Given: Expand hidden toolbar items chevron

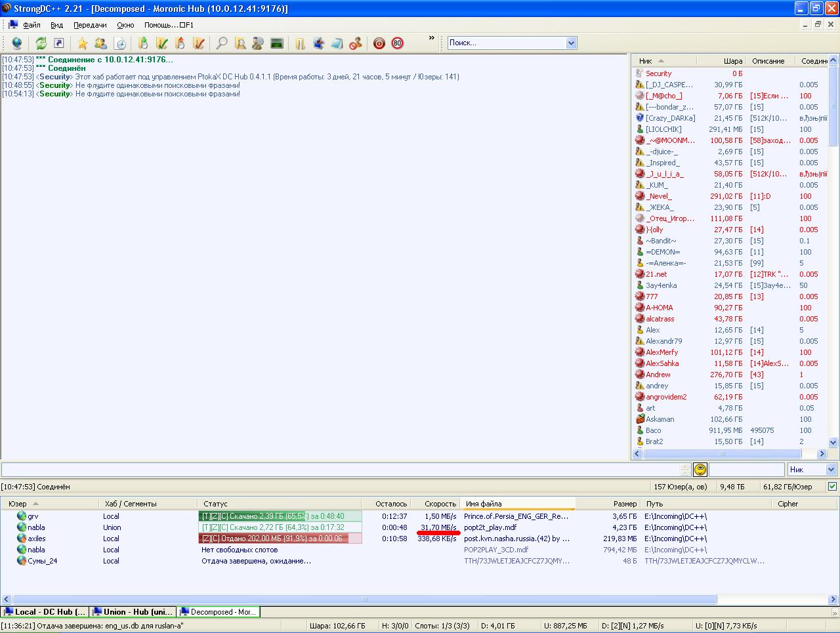Looking at the screenshot, I should (x=431, y=38).
